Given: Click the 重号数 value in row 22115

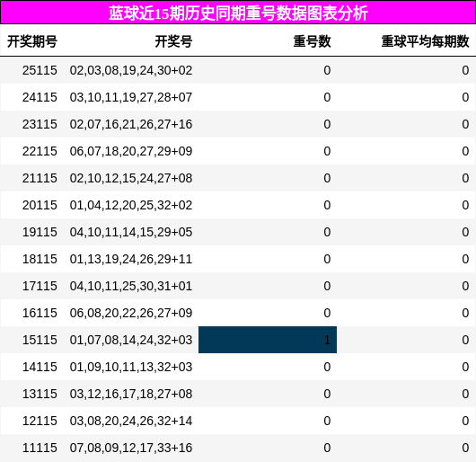Looking at the screenshot, I should [x=327, y=151].
